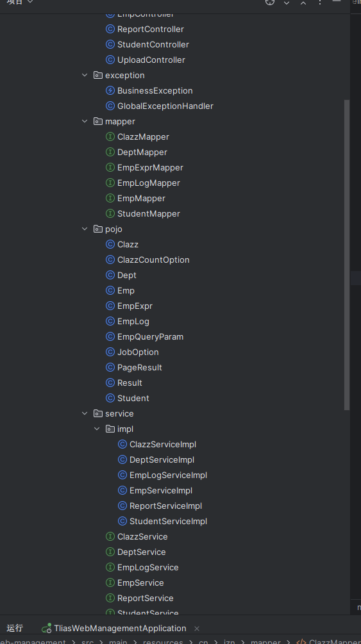Click the DeptService interface icon
The image size is (361, 644).
click(110, 552)
